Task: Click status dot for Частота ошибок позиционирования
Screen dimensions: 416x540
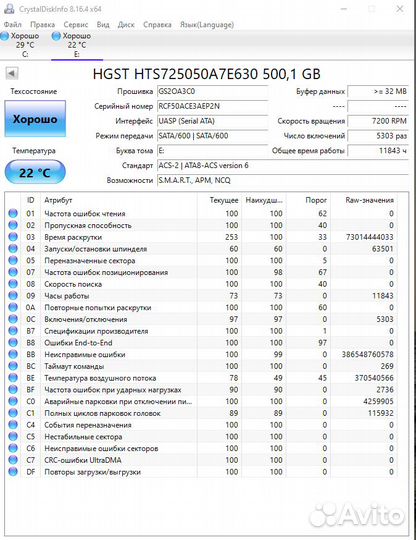Action: tap(13, 272)
